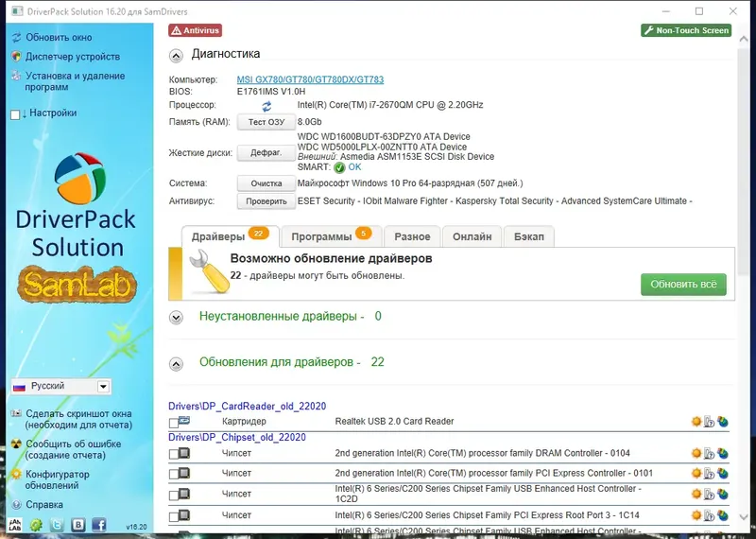Open Конфигуратор обновлений via its gear icon
The width and height of the screenshot is (756, 539).
tap(16, 474)
